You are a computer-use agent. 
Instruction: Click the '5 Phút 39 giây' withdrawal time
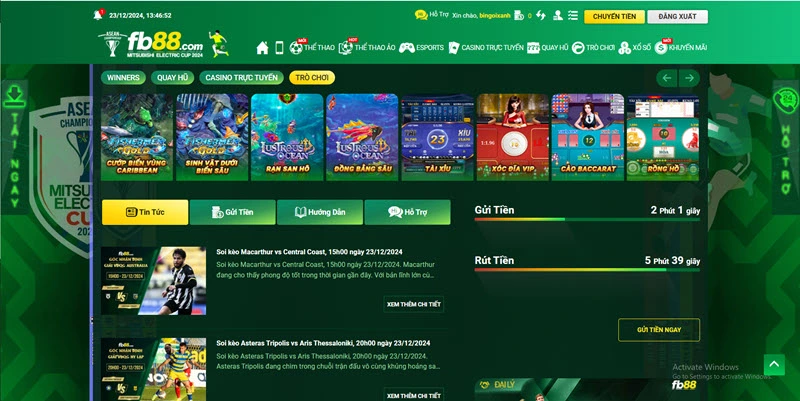coord(672,261)
